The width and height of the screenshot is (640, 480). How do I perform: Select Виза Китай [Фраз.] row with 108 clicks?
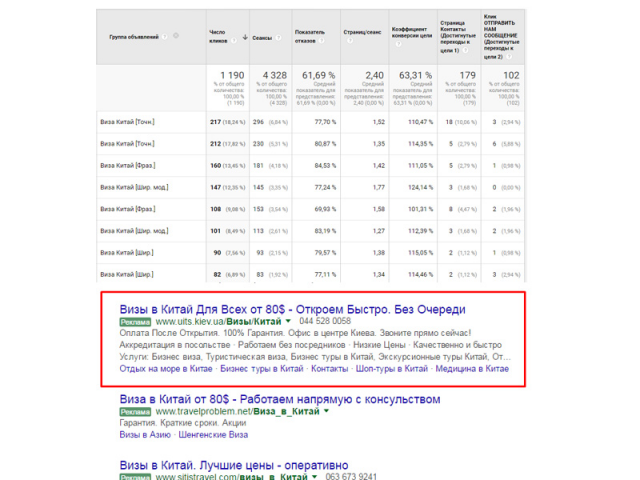pyautogui.click(x=310, y=209)
